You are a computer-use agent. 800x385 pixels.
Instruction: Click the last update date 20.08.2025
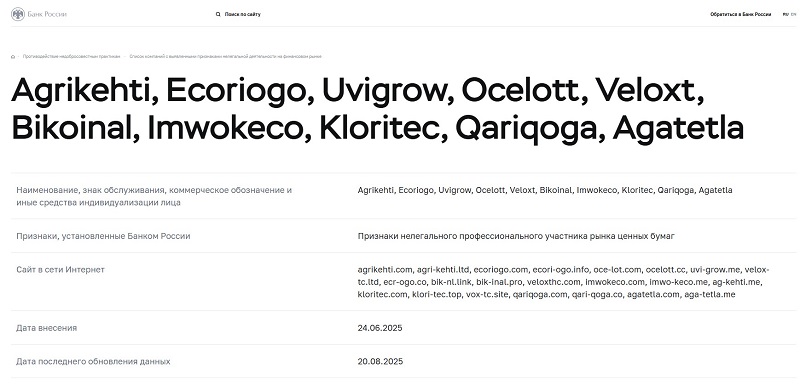(380, 362)
